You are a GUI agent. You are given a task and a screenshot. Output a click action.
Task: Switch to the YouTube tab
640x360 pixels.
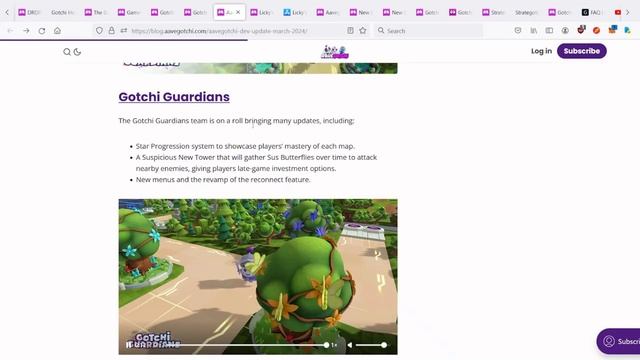[x=618, y=12]
